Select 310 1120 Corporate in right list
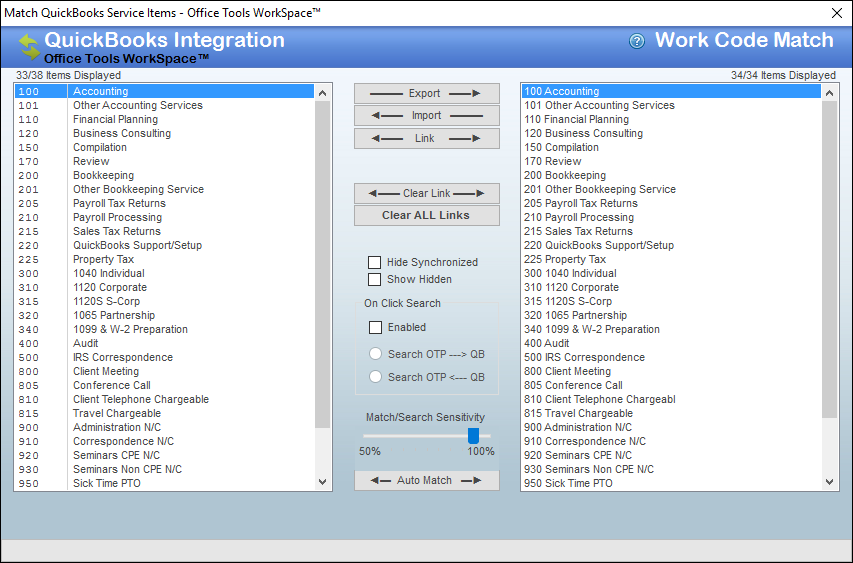 click(x=671, y=288)
